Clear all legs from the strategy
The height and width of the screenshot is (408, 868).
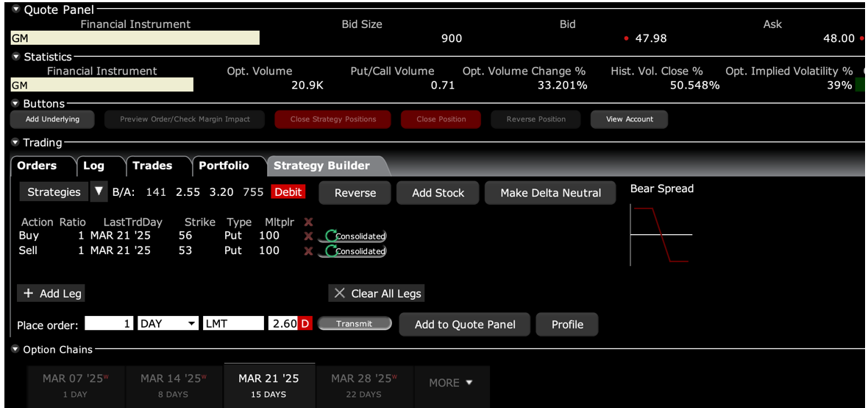coord(377,293)
